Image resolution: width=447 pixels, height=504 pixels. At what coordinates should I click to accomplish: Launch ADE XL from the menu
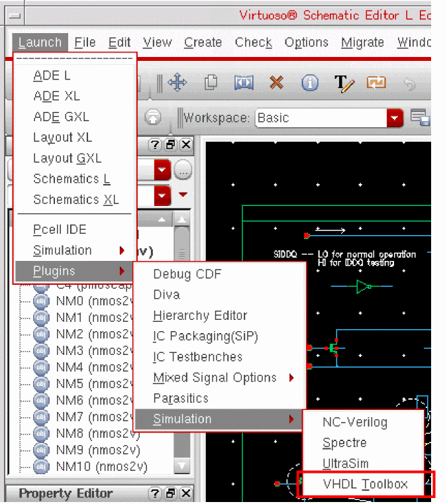point(75,96)
